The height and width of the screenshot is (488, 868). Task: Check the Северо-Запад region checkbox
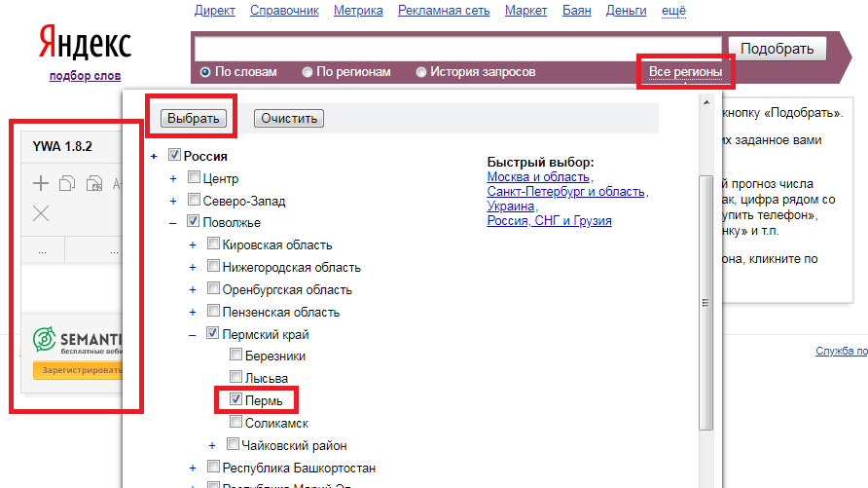coord(194,200)
